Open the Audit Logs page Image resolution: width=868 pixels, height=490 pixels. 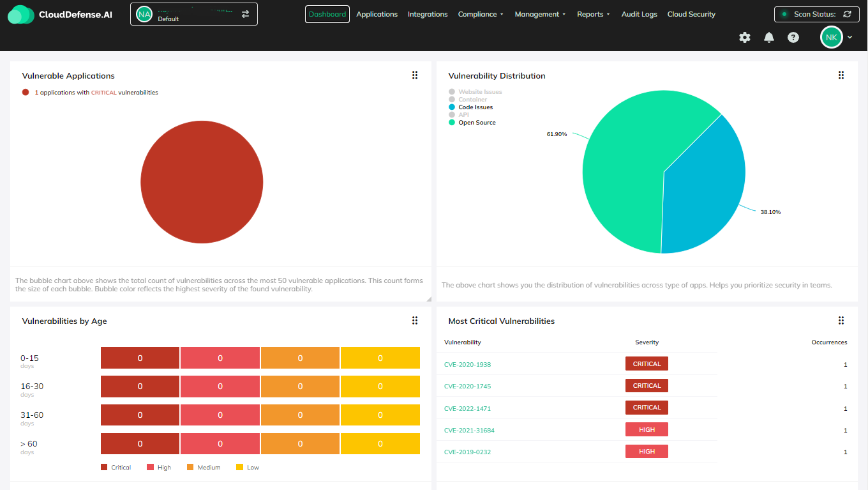(639, 14)
